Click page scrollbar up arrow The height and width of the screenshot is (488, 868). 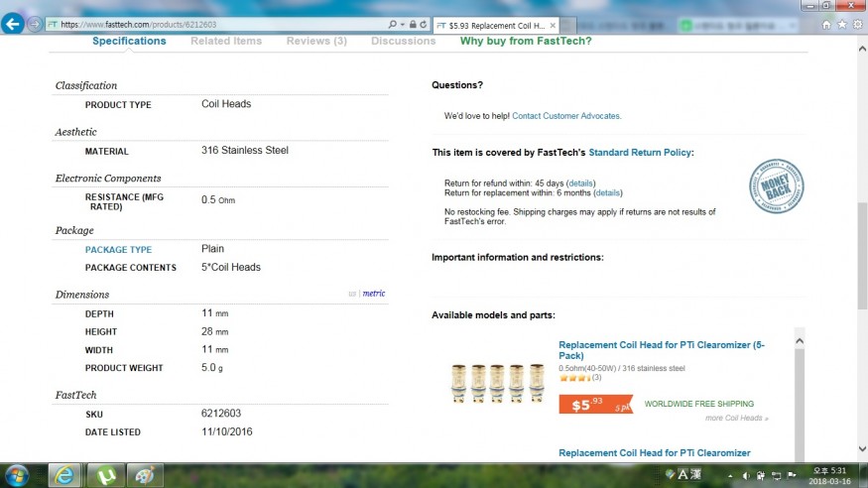click(862, 49)
